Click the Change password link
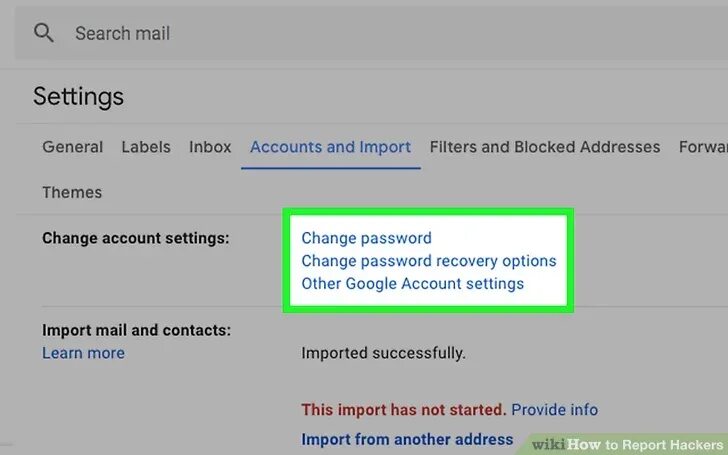This screenshot has height=455, width=728. (366, 238)
